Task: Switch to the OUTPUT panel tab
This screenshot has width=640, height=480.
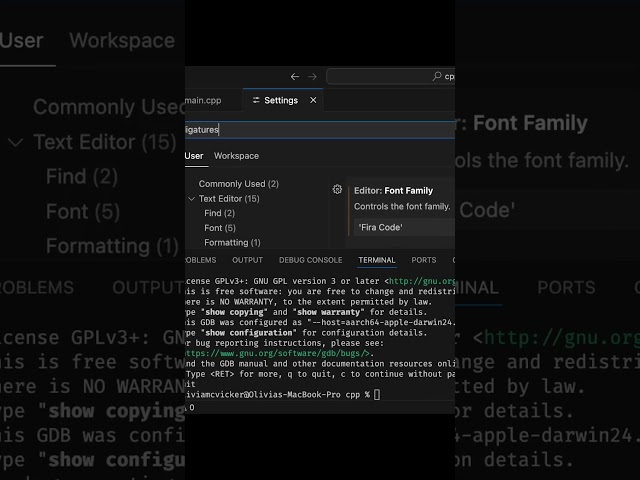Action: (x=247, y=260)
